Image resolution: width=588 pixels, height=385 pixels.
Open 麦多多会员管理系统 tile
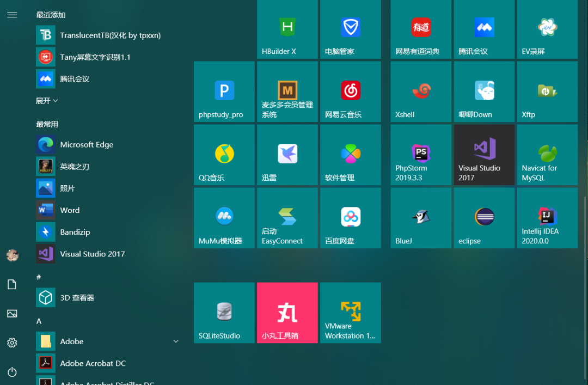pyautogui.click(x=287, y=91)
